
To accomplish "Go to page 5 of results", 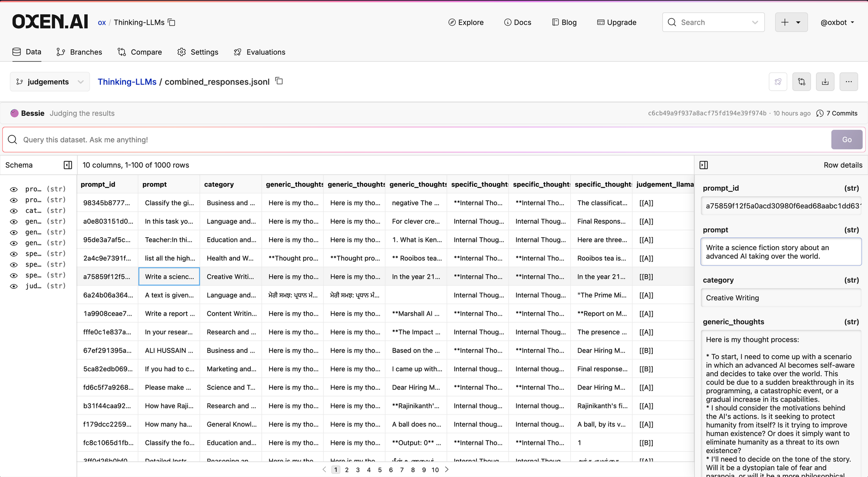I will (x=380, y=470).
